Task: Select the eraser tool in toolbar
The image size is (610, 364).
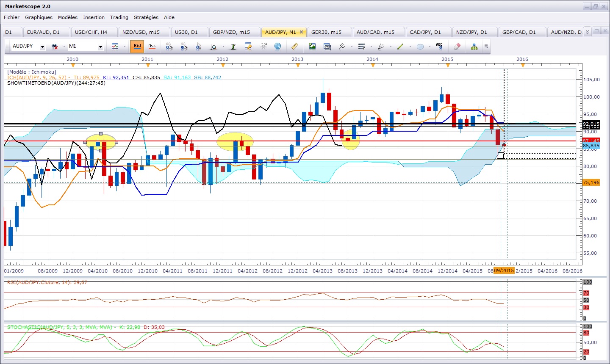Action: tap(457, 46)
